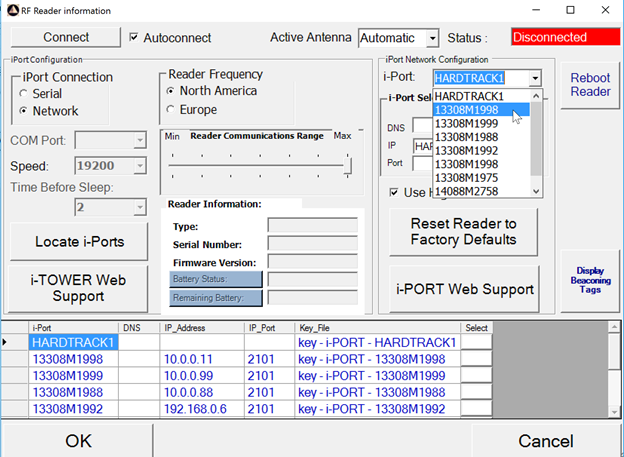
Task: Select 13308M1988 in dropdown list
Action: tap(482, 137)
